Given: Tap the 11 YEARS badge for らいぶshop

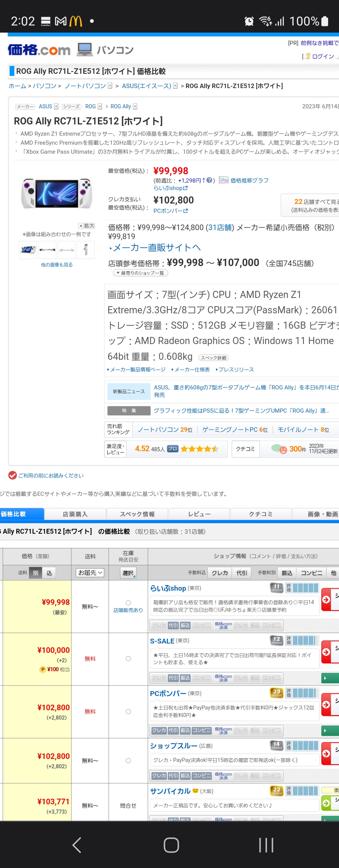Looking at the screenshot, I should pos(277,588).
